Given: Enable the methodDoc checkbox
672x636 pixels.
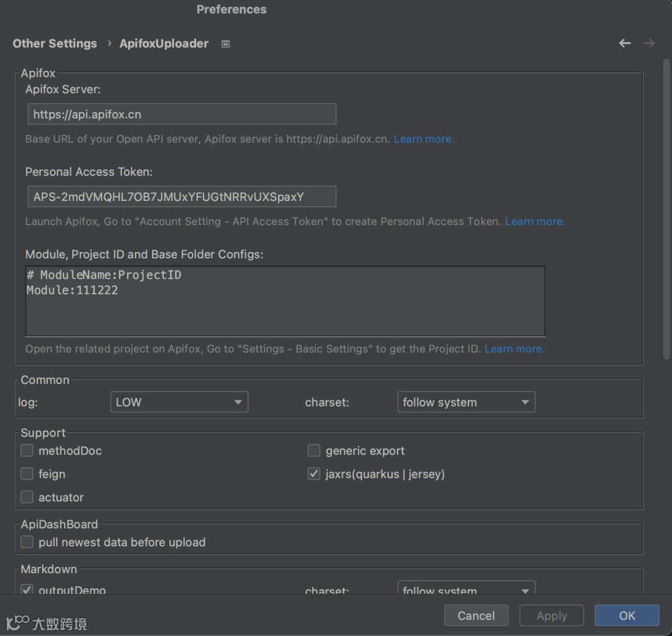Looking at the screenshot, I should pyautogui.click(x=27, y=451).
